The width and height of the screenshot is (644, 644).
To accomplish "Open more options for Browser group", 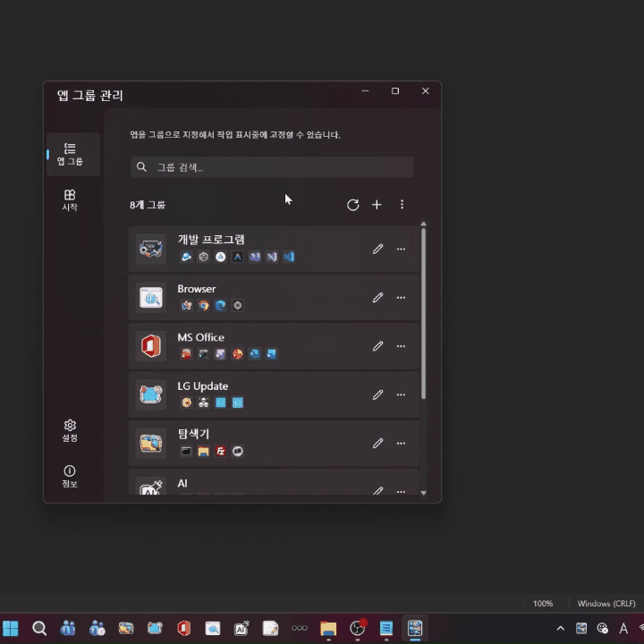I will click(401, 297).
